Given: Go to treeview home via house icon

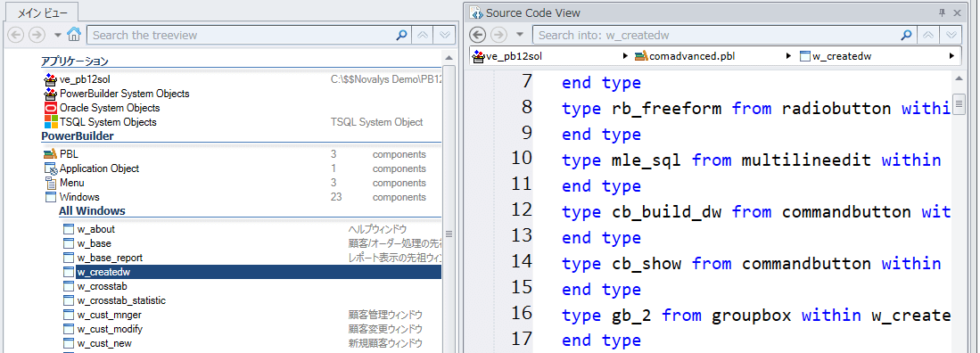Looking at the screenshot, I should pyautogui.click(x=74, y=35).
